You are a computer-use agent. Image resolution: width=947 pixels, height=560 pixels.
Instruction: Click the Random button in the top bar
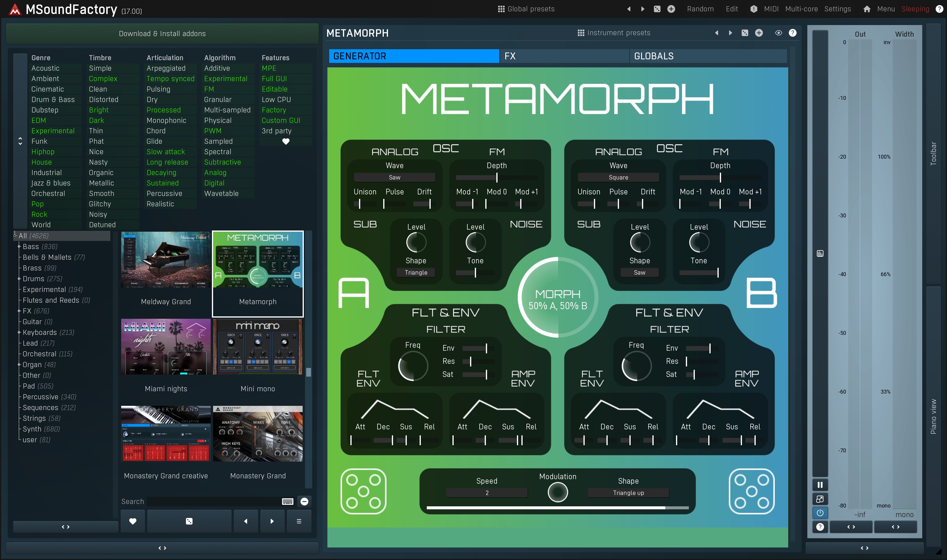pos(700,9)
